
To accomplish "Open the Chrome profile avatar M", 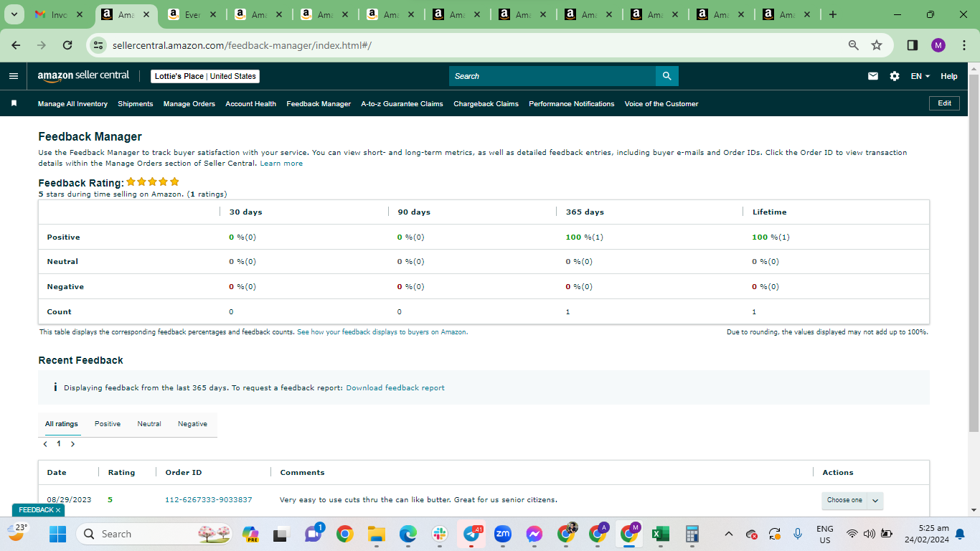I will [938, 45].
